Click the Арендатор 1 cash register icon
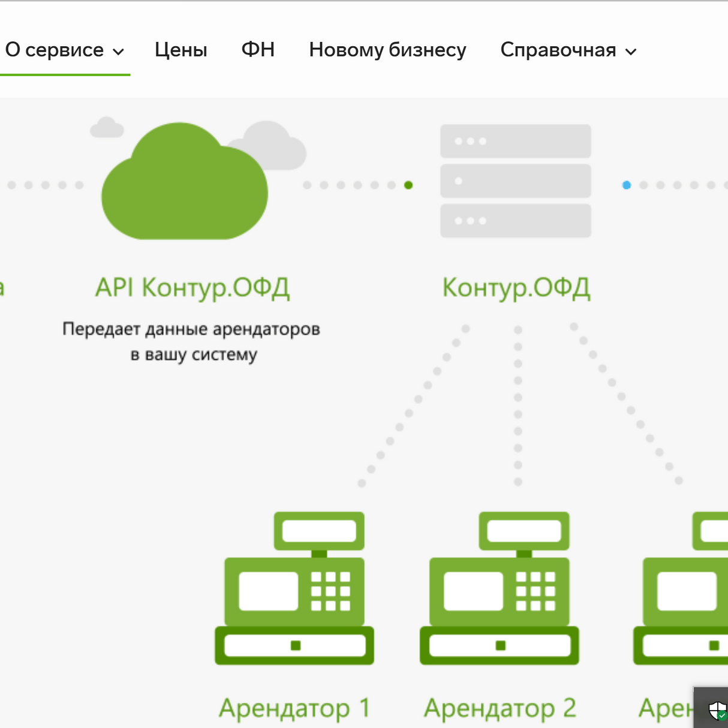 294,588
